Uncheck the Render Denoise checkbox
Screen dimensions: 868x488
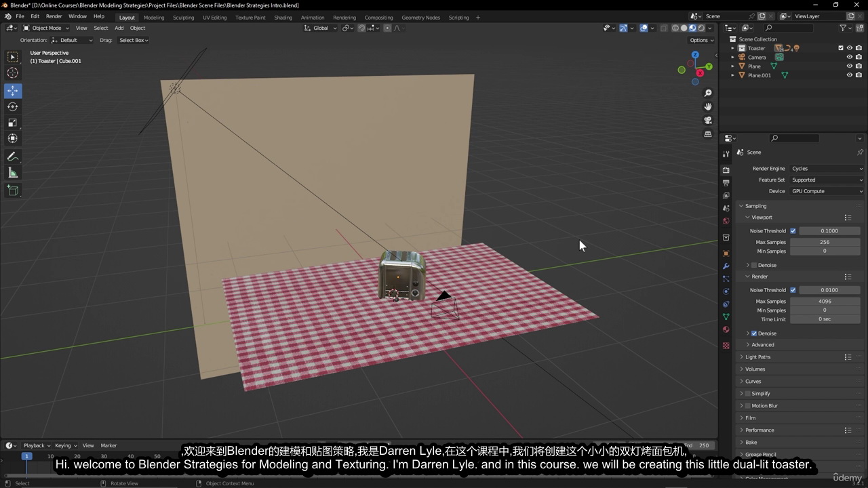(x=754, y=333)
